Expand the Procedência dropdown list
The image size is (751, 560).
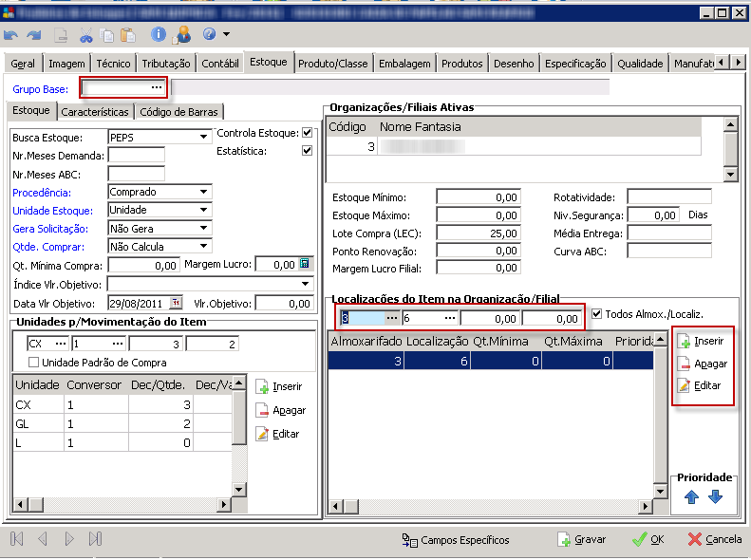[204, 192]
